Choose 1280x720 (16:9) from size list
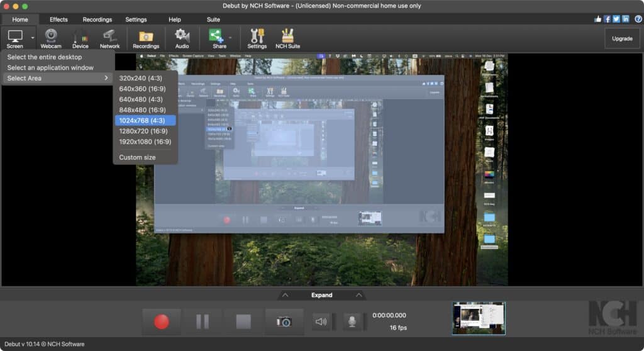Screen dimensions: 644x351 (x=143, y=131)
